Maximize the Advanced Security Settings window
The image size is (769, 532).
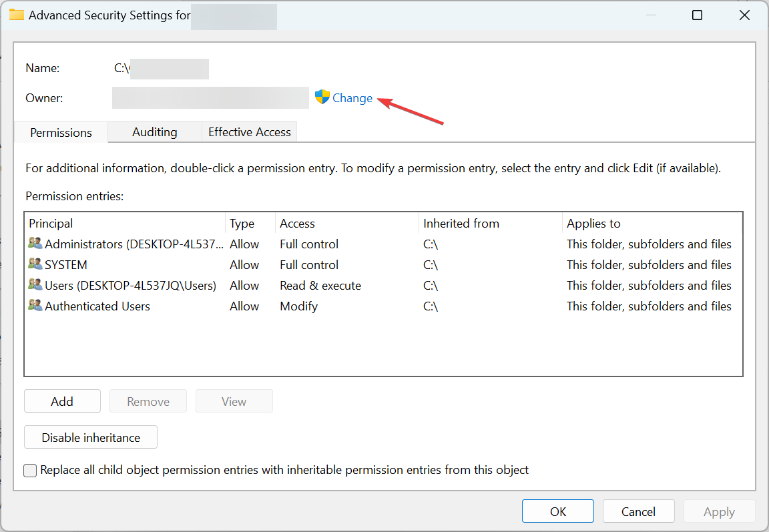697,15
